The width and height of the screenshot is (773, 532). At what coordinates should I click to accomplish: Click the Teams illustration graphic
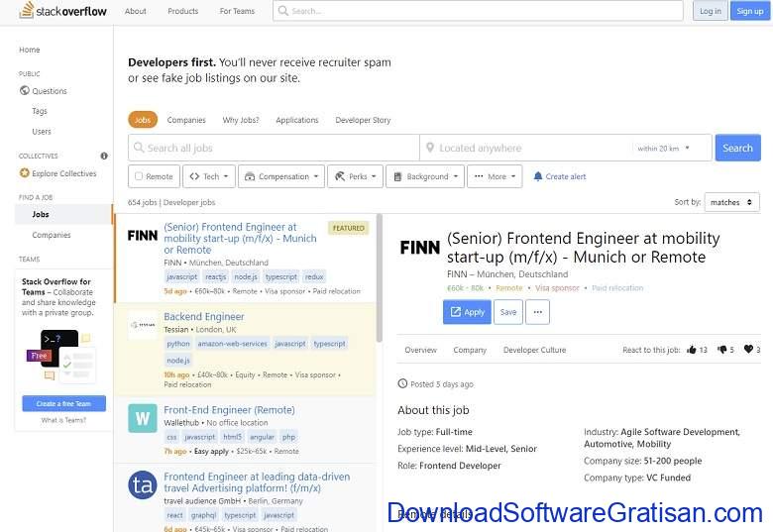click(x=60, y=356)
